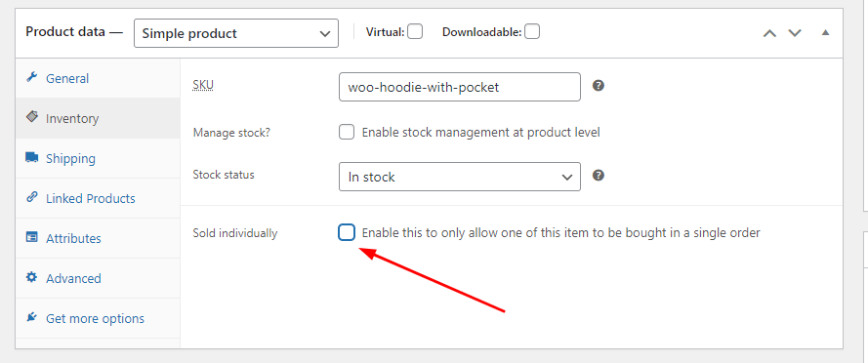868x363 pixels.
Task: Click the Attributes tab list icon
Action: point(32,237)
